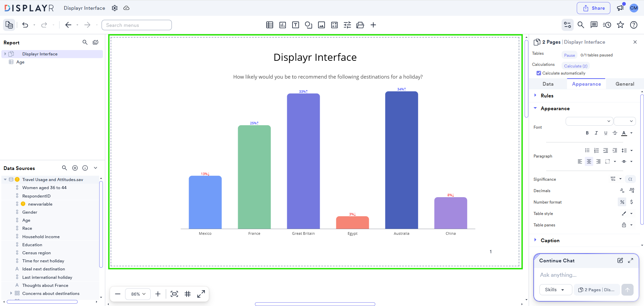Add a new data source
This screenshot has width=644, height=306.
(x=75, y=168)
